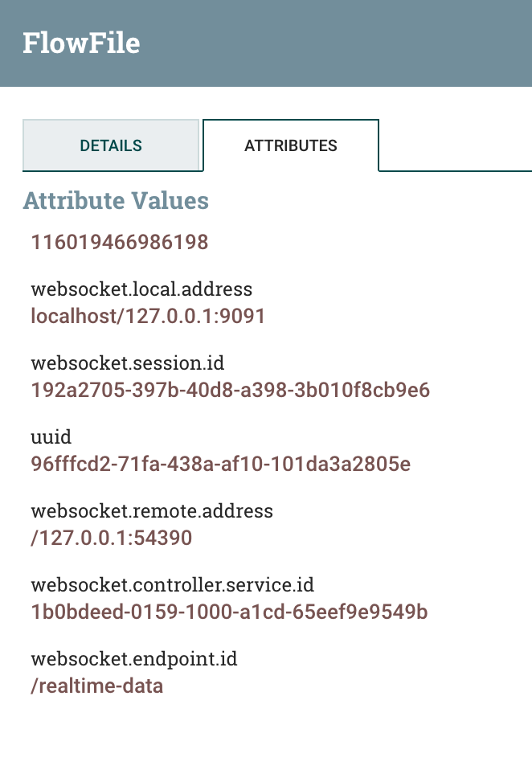This screenshot has height=778, width=532.
Task: Click the session id value 192a2705-397b-40d8
Action: pyautogui.click(x=231, y=391)
